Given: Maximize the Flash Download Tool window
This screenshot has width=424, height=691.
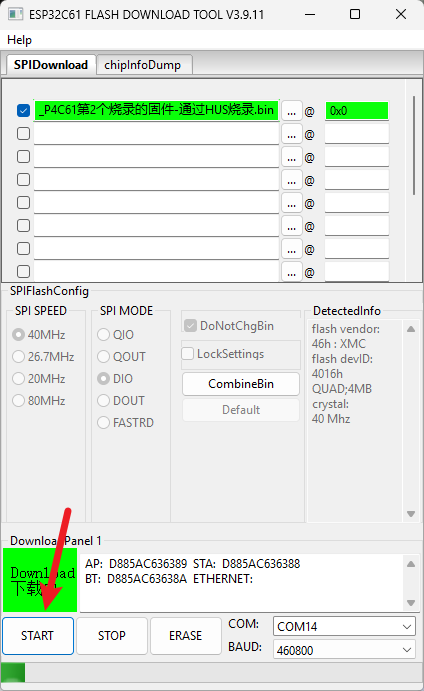Looking at the screenshot, I should 355,15.
